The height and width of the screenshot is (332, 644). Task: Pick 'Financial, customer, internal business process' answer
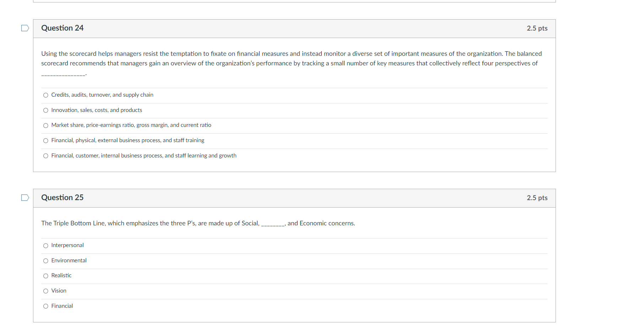tap(45, 156)
